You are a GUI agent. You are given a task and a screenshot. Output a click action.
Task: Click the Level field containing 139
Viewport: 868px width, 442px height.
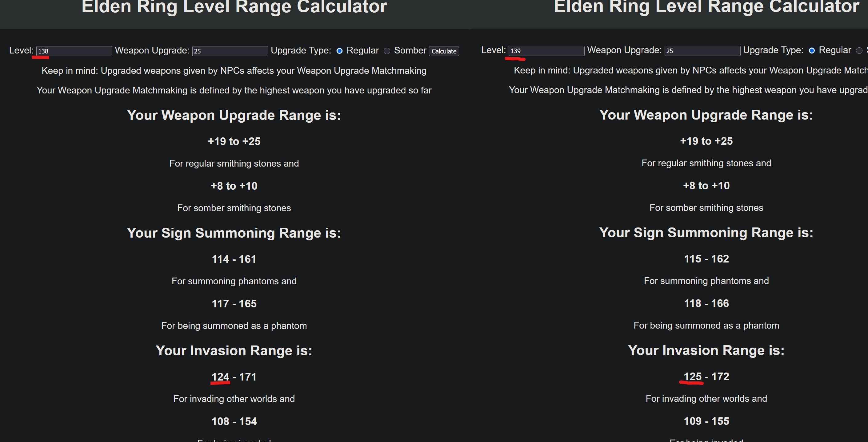click(546, 51)
